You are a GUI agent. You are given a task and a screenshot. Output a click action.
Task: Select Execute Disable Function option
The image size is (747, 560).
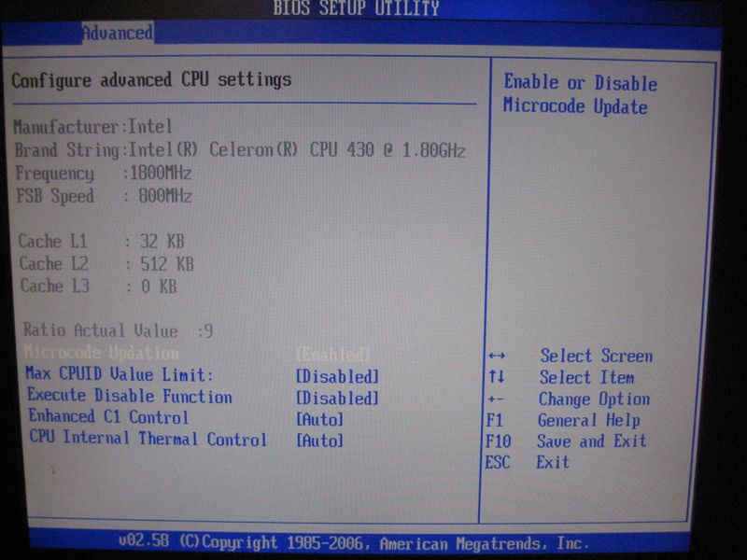coord(130,396)
